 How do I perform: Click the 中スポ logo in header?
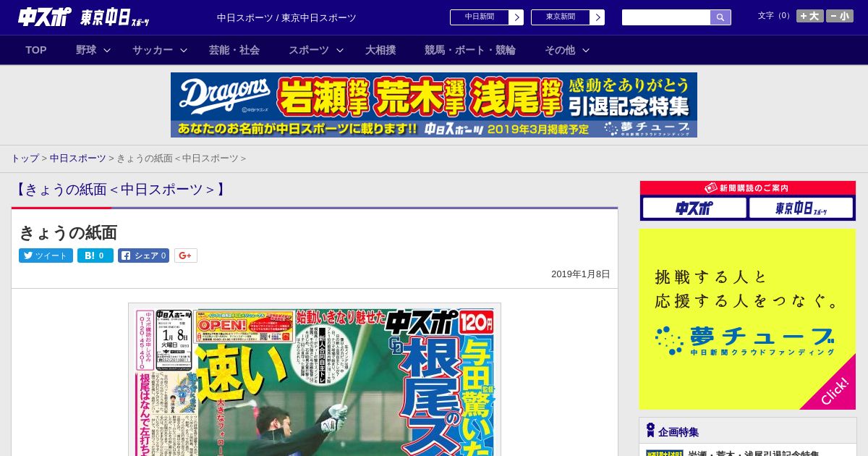[x=45, y=17]
